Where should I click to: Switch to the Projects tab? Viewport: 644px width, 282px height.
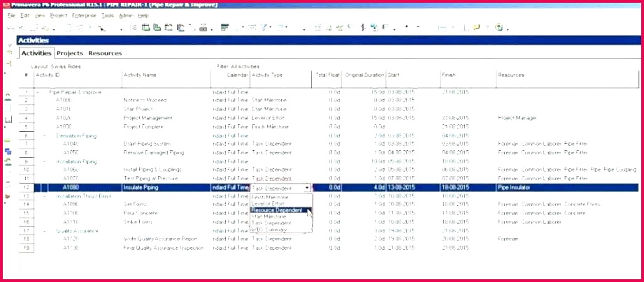pos(70,53)
